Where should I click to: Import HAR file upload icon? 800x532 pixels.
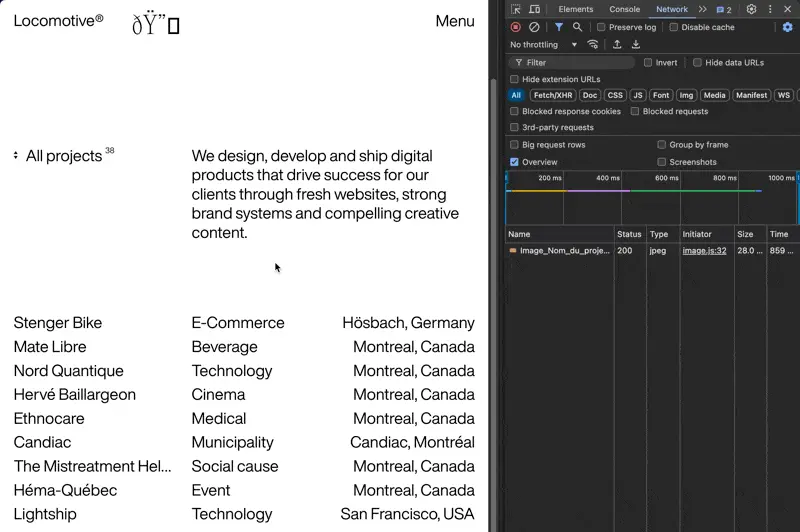click(617, 44)
